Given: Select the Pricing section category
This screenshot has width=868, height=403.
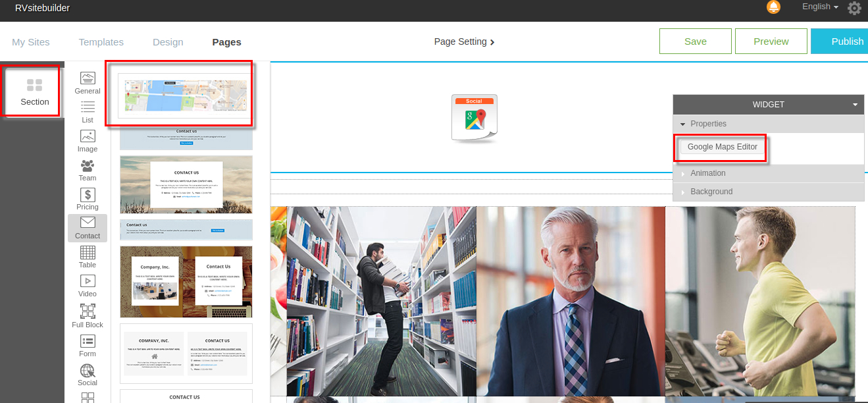Looking at the screenshot, I should [x=88, y=198].
